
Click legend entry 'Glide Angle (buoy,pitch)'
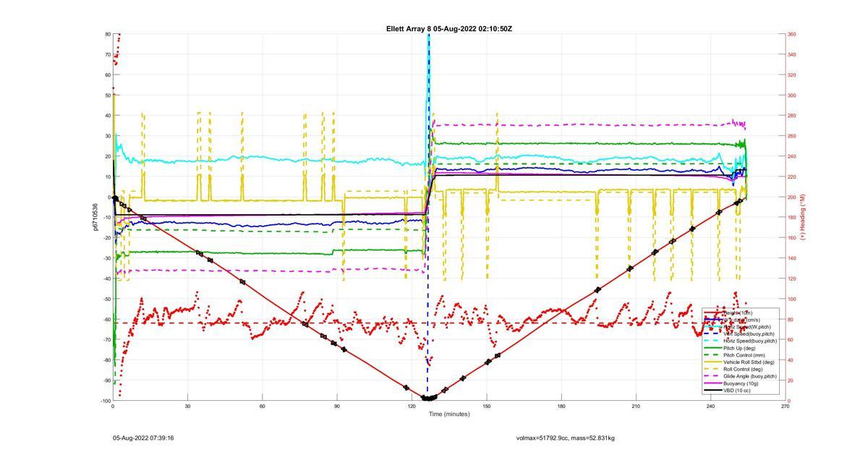click(x=750, y=376)
